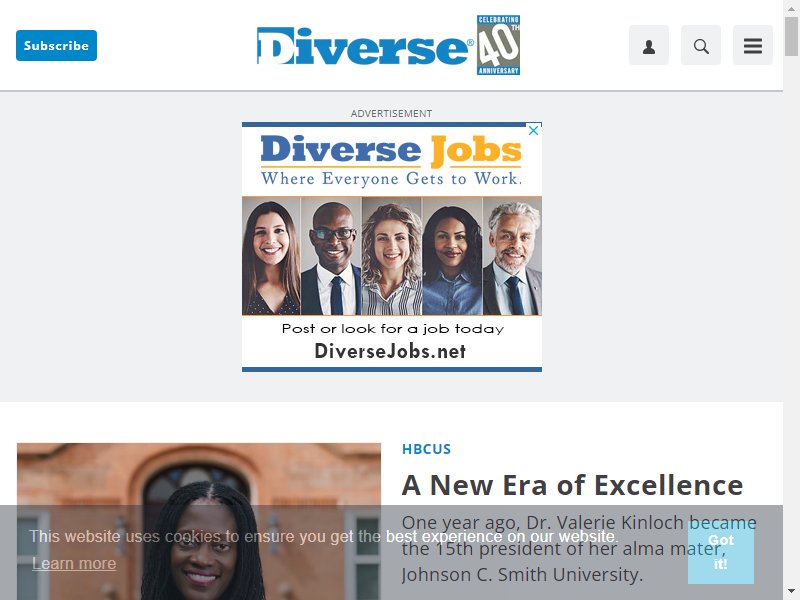
Task: Open the hamburger menu icon
Action: coord(753,45)
